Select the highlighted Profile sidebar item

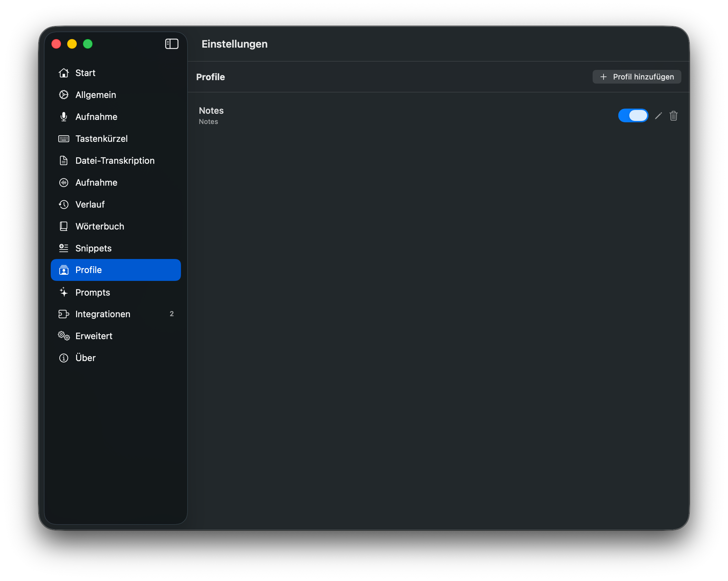click(x=116, y=270)
